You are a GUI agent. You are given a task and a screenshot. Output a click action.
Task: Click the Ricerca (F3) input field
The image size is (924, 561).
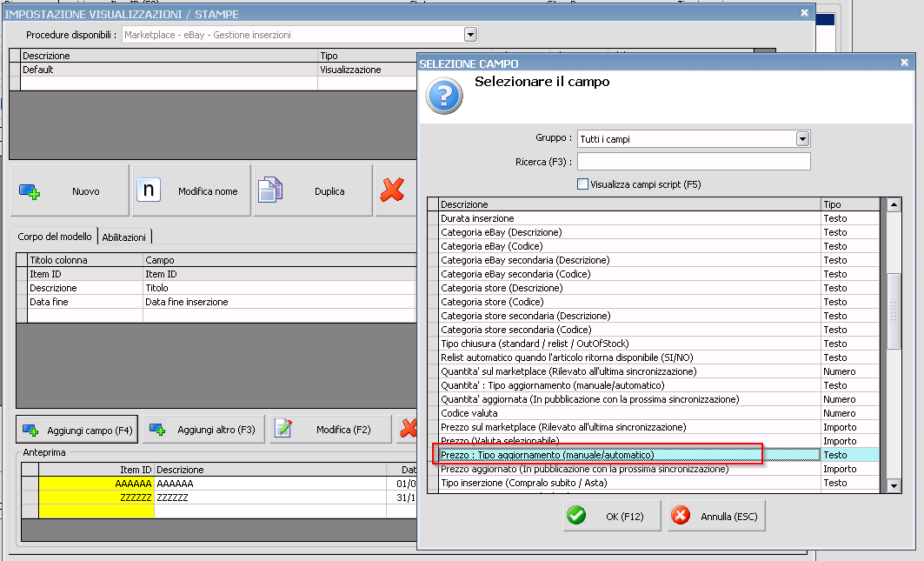[x=694, y=161]
